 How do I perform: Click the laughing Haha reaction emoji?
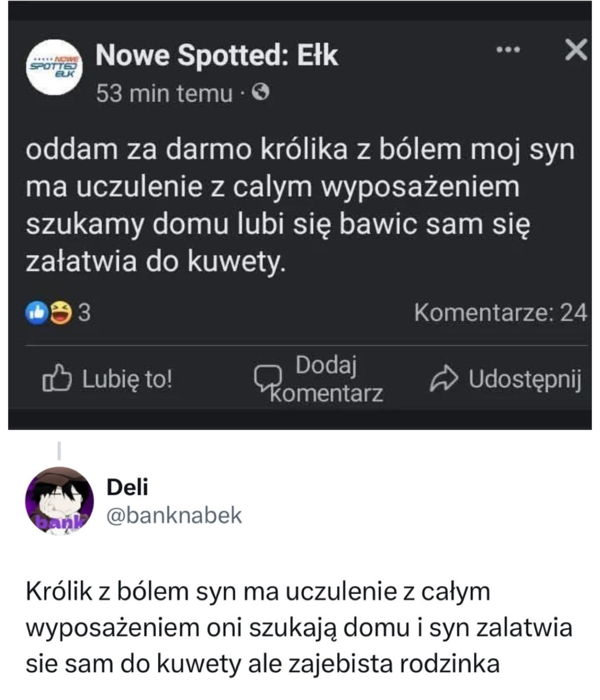(60, 313)
